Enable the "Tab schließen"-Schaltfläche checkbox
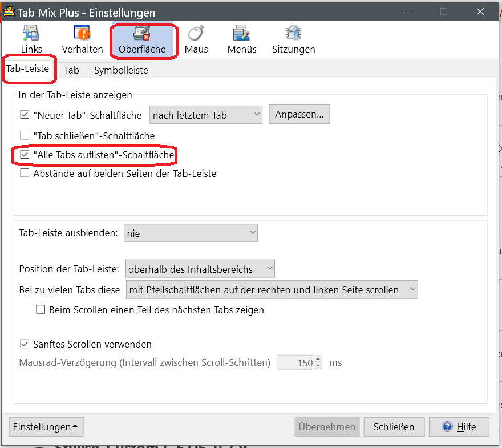 [25, 135]
